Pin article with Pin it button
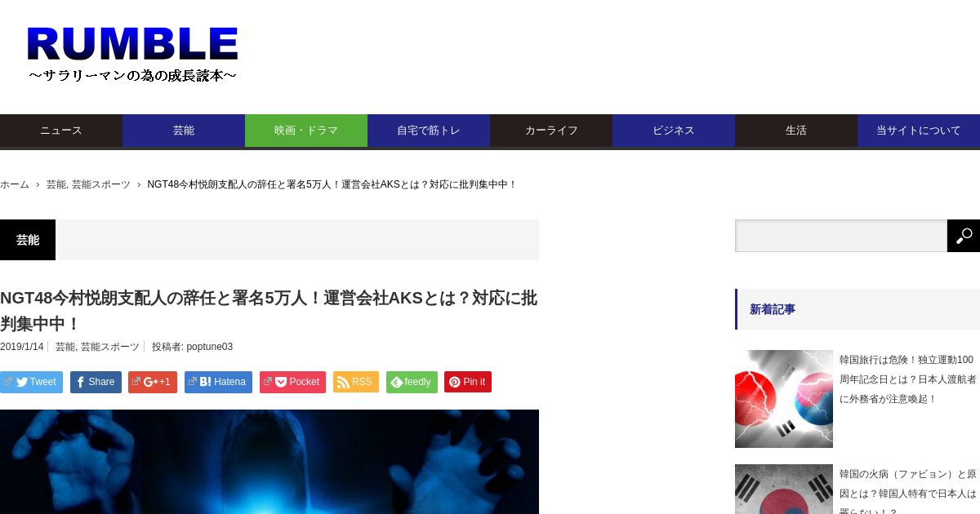The width and height of the screenshot is (980, 514). pos(468,382)
